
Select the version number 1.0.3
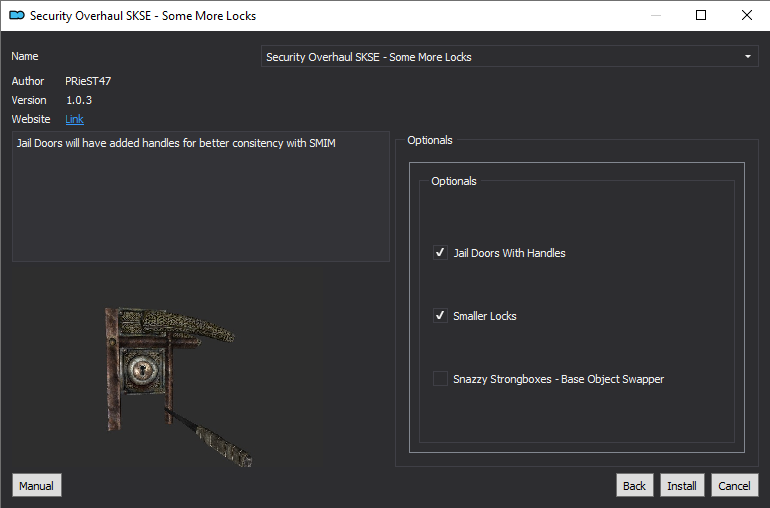[x=79, y=100]
